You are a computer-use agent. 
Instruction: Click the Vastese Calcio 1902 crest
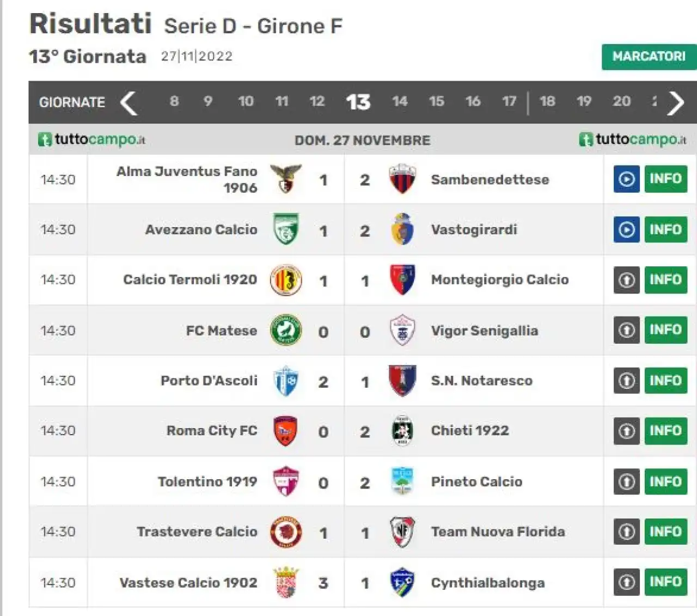tap(286, 582)
